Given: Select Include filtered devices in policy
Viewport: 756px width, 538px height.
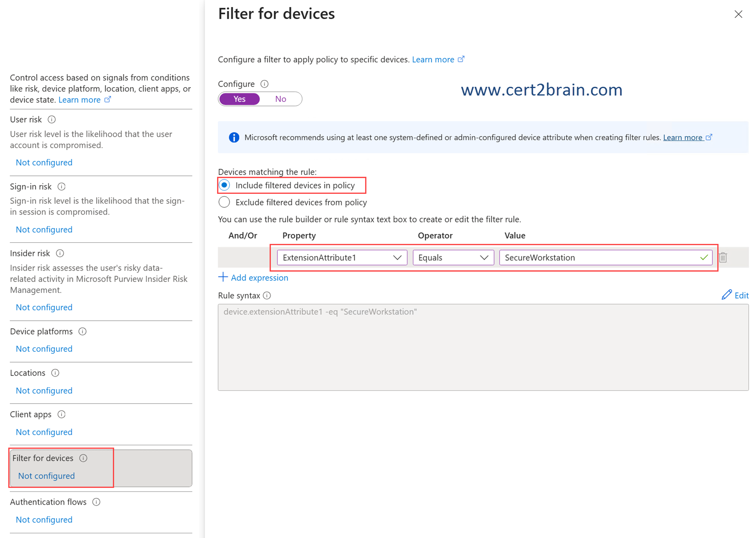Looking at the screenshot, I should click(225, 185).
